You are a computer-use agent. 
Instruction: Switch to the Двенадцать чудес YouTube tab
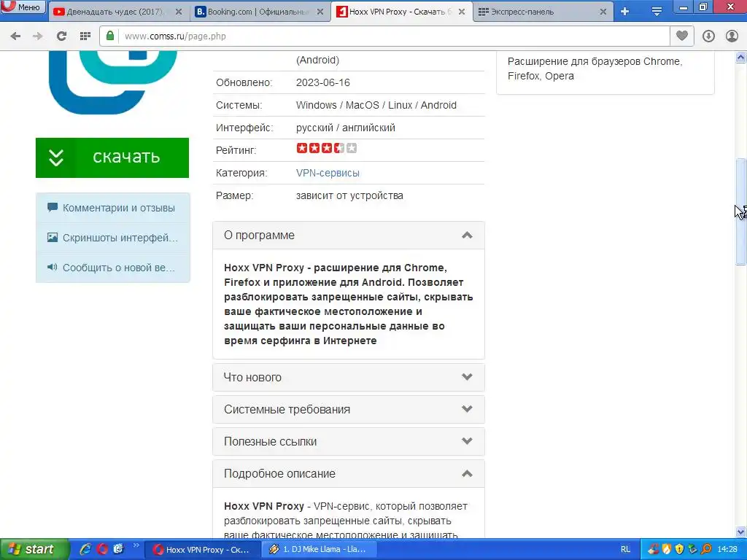tap(117, 12)
